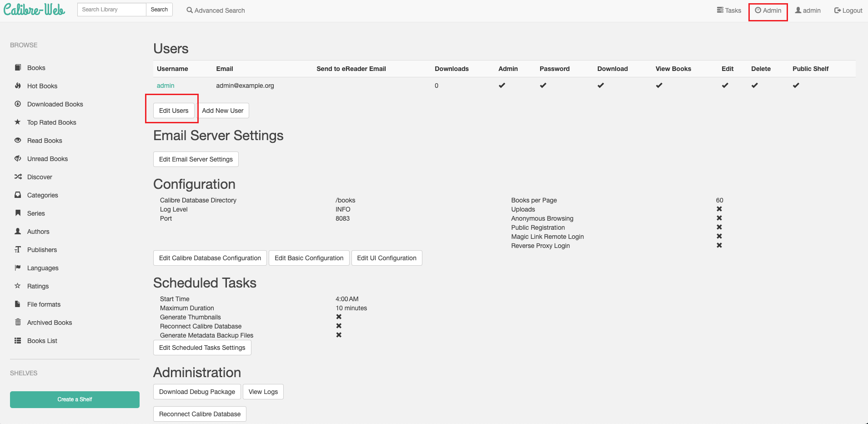Screen dimensions: 868x424
Task: Click the Read Books eye icon
Action: pyautogui.click(x=18, y=140)
